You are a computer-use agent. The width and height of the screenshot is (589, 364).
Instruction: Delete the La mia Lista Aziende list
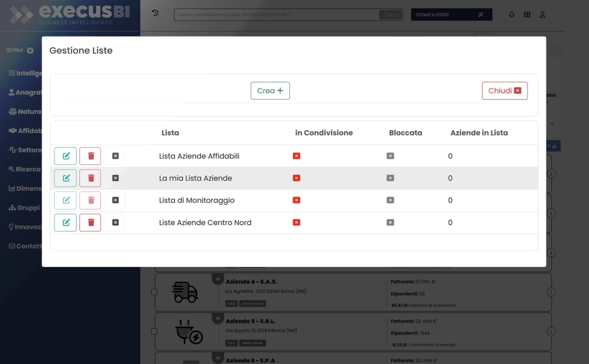click(x=90, y=178)
